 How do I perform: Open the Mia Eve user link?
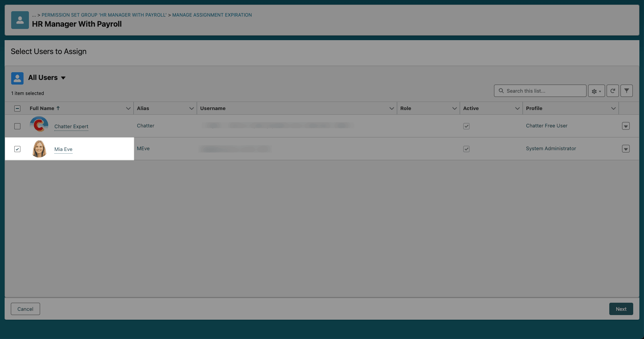(63, 149)
